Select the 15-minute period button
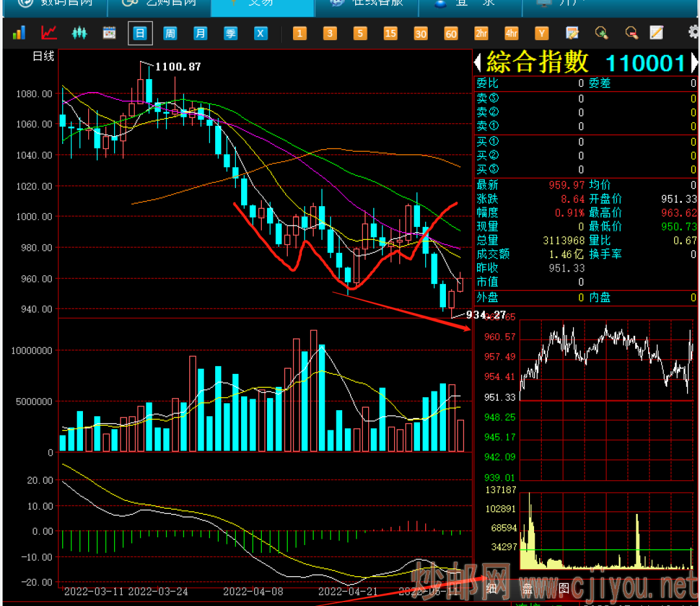 [390, 34]
